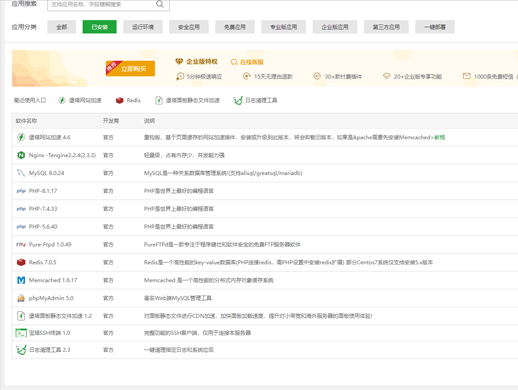Open the Redis recent shortcut
The width and height of the screenshot is (518, 390).
(128, 100)
